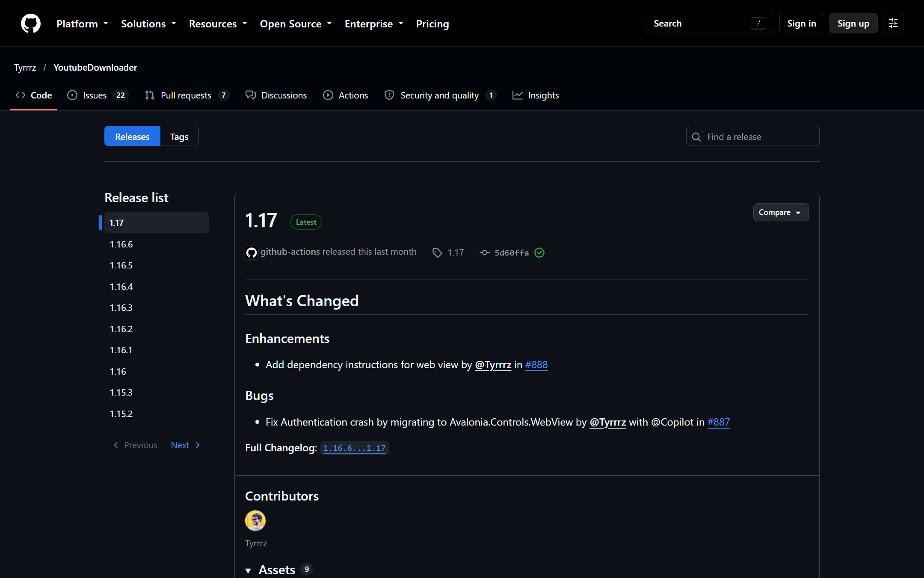Open the Insights tab

pyautogui.click(x=536, y=95)
